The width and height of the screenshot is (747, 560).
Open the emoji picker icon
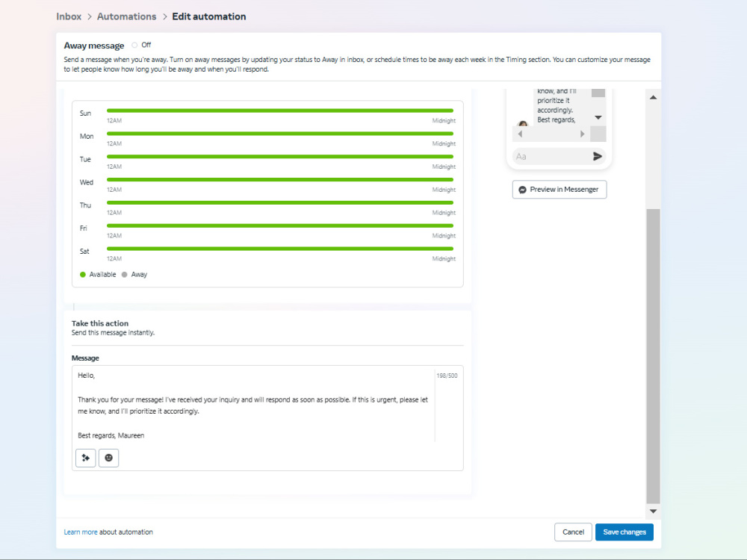click(108, 458)
